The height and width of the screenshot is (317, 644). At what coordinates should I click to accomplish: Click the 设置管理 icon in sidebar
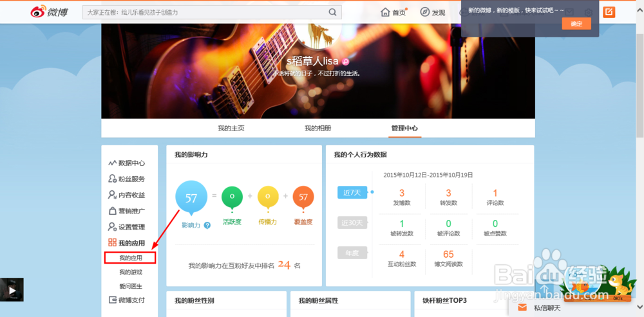pyautogui.click(x=113, y=227)
